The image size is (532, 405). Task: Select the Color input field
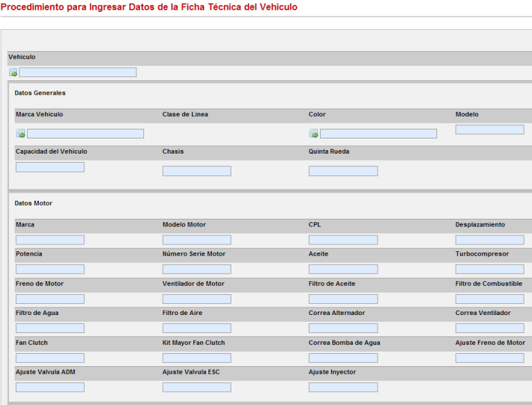378,134
